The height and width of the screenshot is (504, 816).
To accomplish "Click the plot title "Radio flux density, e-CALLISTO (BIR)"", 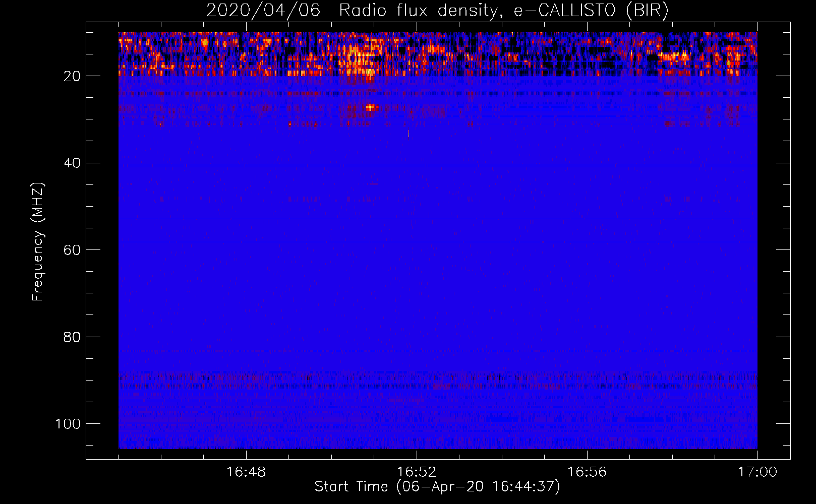I will pos(503,11).
